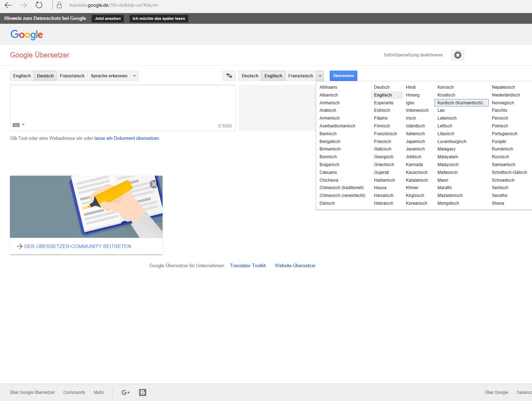Click Sofortübersetzung deaktivieren link

(x=413, y=55)
